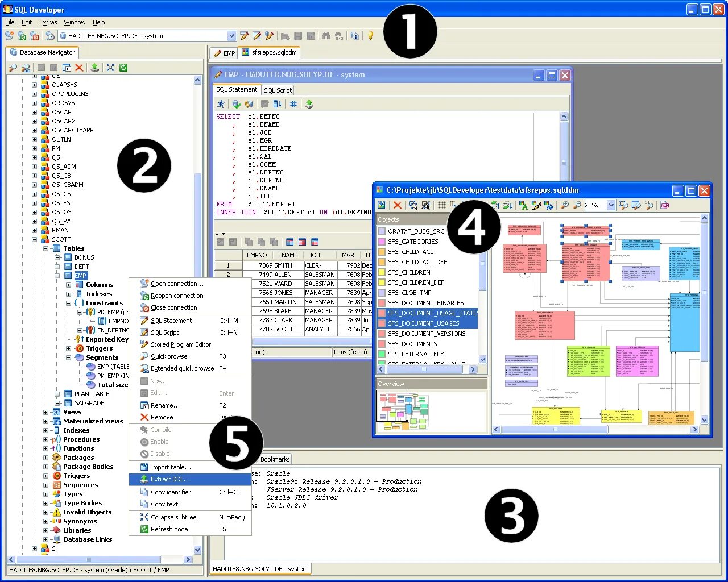Click the font icon in sfsrepos diagram toolbar

[x=523, y=205]
